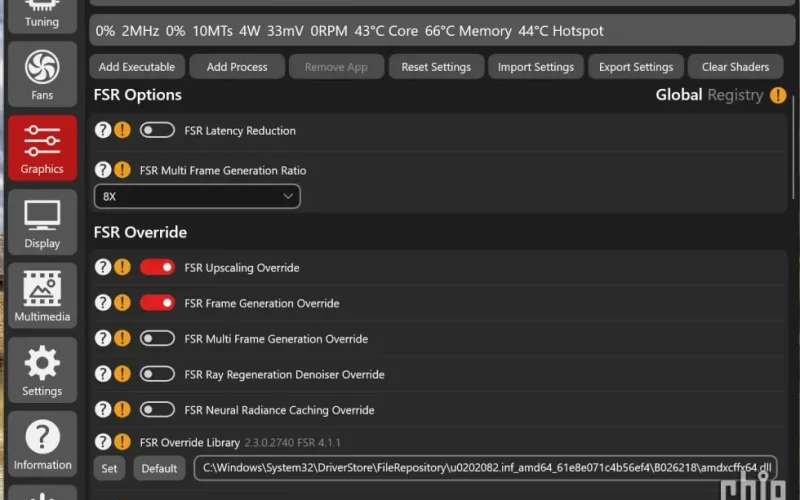Enable FSR Neural Radiance Caching Override toggle
Screen dimensions: 800x500
click(x=157, y=409)
